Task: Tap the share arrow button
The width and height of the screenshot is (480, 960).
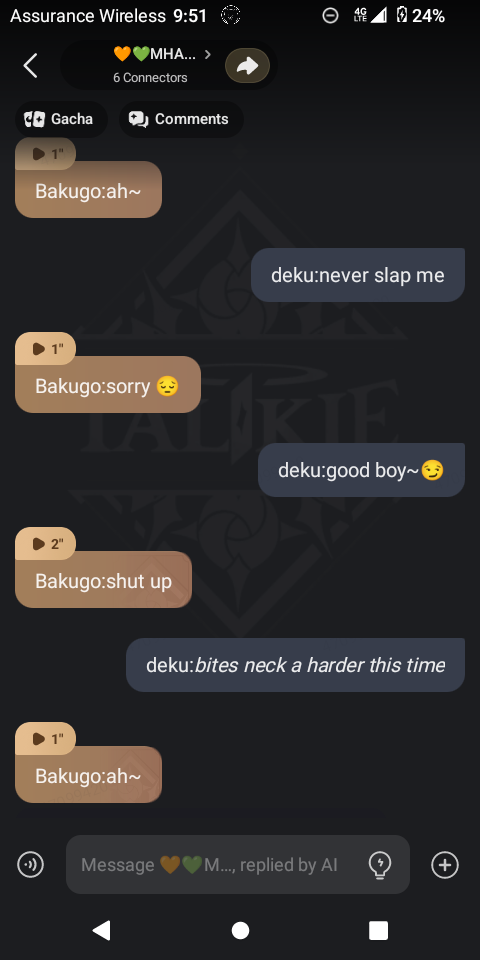Action: click(x=247, y=66)
